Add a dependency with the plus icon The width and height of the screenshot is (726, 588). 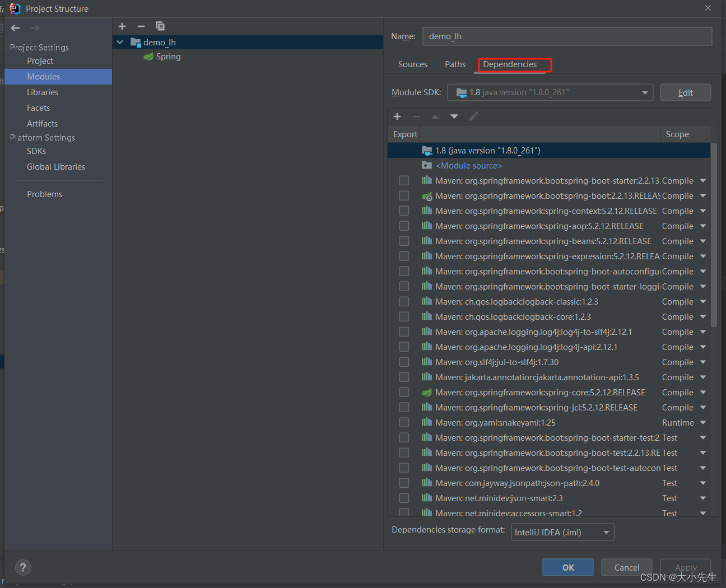tap(397, 116)
